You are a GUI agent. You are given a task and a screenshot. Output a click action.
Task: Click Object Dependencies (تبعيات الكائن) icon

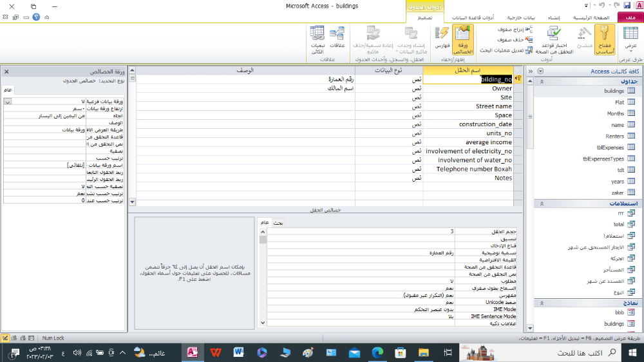pos(317,39)
